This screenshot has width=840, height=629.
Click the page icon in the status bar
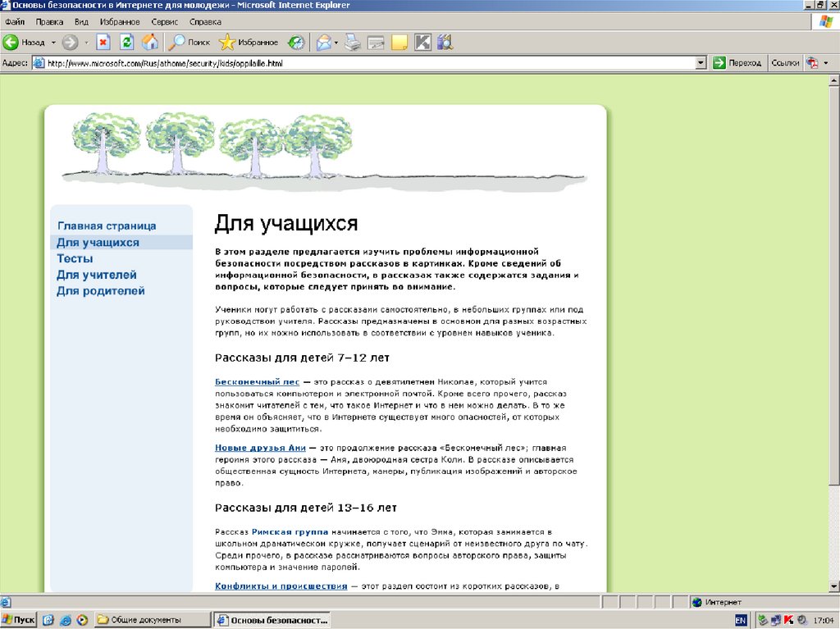coord(6,602)
